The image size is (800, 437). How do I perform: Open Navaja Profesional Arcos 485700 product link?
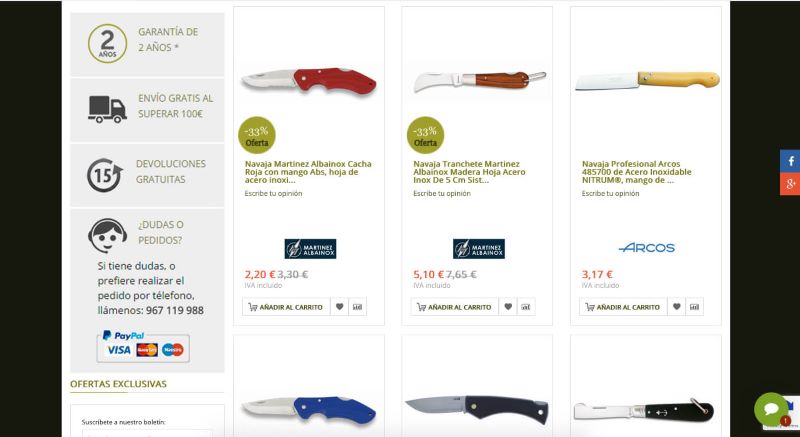pyautogui.click(x=637, y=172)
